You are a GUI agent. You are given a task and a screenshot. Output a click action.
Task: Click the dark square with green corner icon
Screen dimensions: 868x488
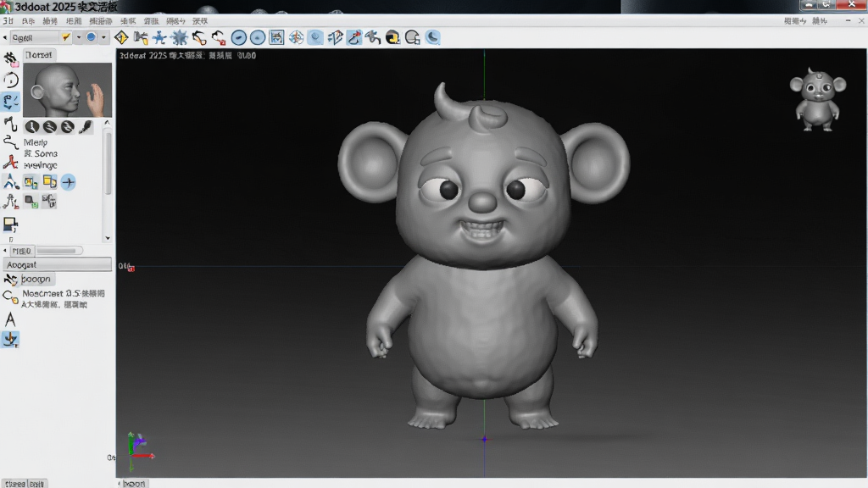31,202
